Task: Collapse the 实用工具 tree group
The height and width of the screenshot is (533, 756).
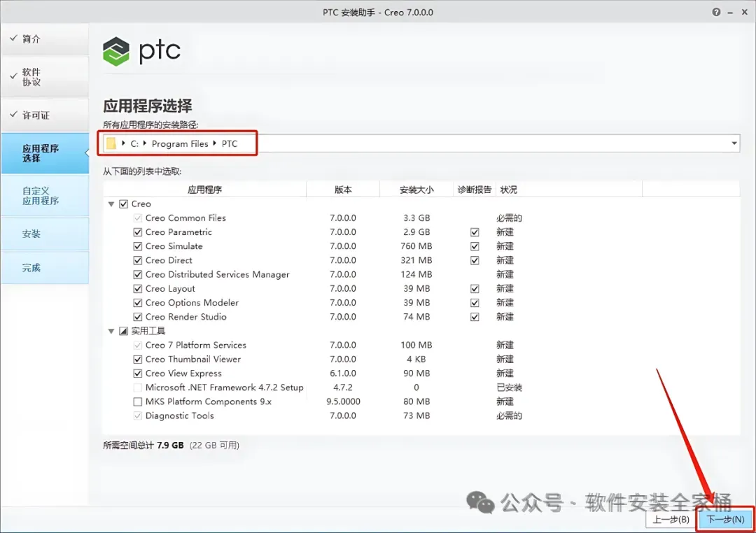Action: 111,331
